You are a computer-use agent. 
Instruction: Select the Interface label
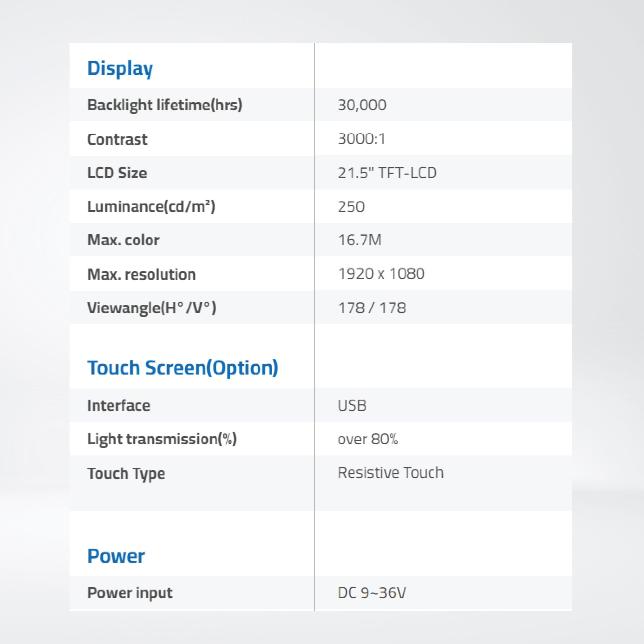coord(119,406)
